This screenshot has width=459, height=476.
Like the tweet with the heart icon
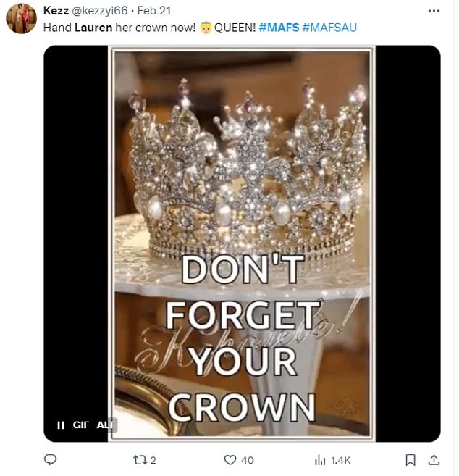(230, 460)
